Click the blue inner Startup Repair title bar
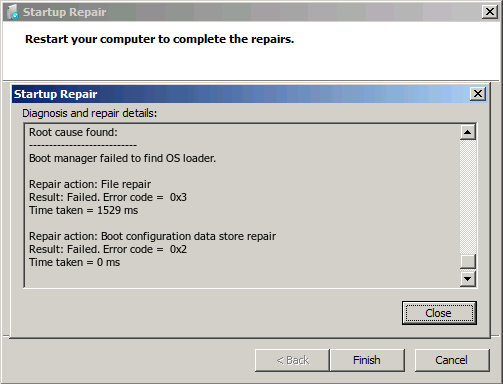503x384 pixels. coord(241,94)
